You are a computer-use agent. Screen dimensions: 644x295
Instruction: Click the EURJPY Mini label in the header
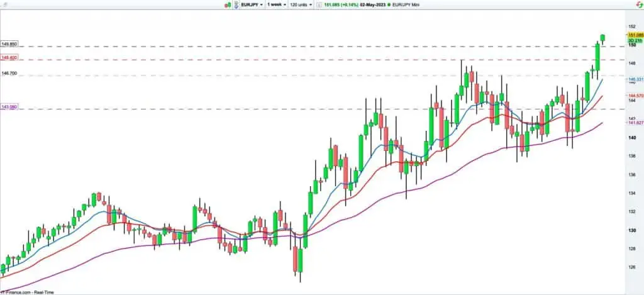pos(404,5)
